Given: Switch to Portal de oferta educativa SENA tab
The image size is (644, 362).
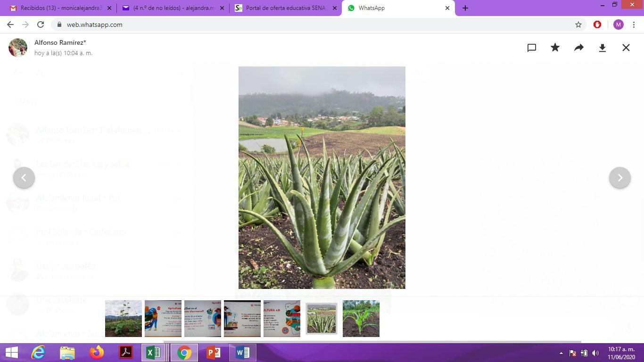Looking at the screenshot, I should point(285,8).
